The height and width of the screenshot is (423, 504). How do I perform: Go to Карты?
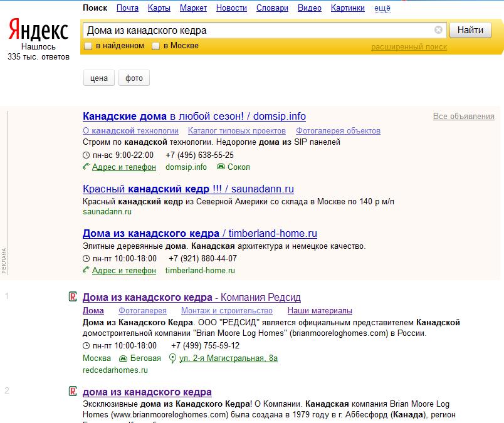click(159, 8)
